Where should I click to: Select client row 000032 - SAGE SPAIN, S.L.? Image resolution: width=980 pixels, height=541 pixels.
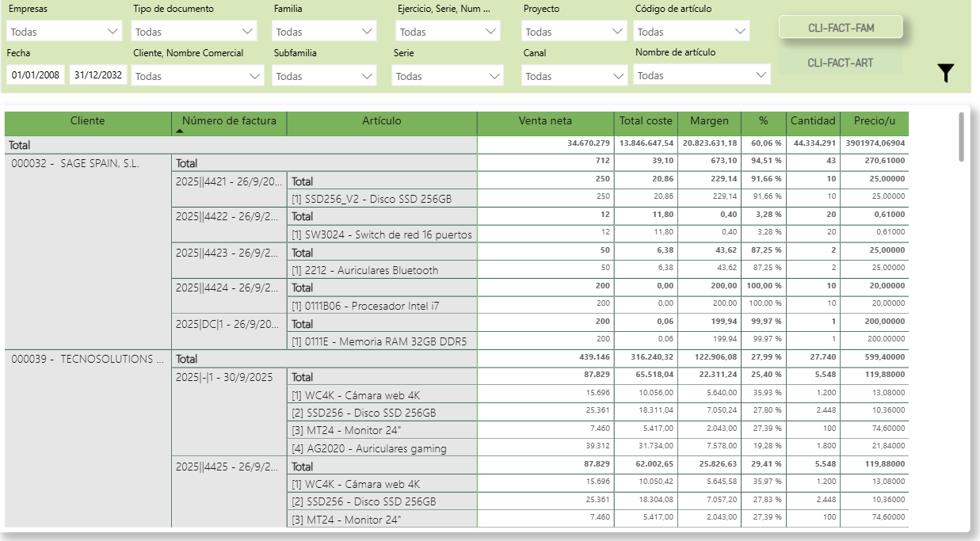[x=75, y=163]
